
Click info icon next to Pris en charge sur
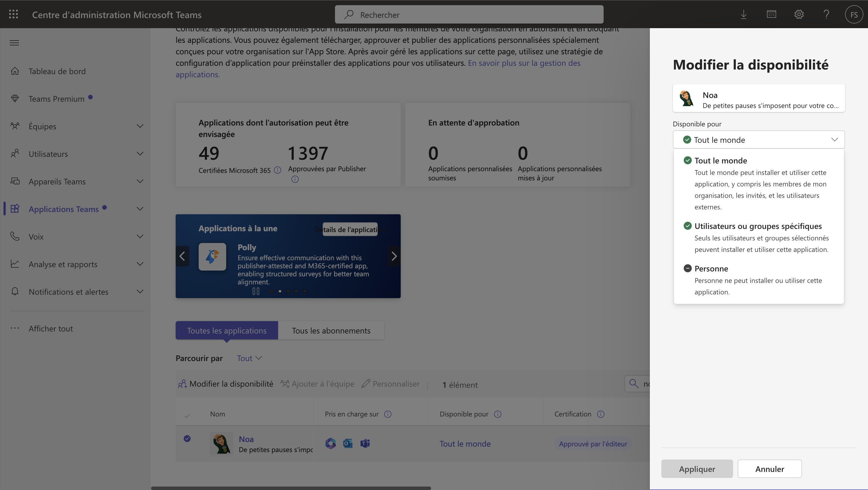[x=388, y=414]
